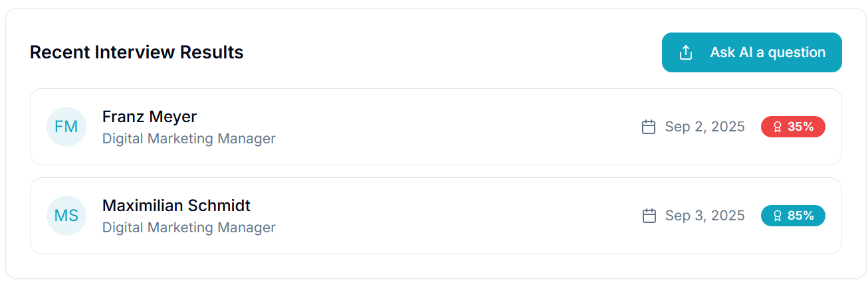The width and height of the screenshot is (868, 288).
Task: Click Maximilian Schmidt's Digital Marketing Manager subtitle
Action: point(189,228)
